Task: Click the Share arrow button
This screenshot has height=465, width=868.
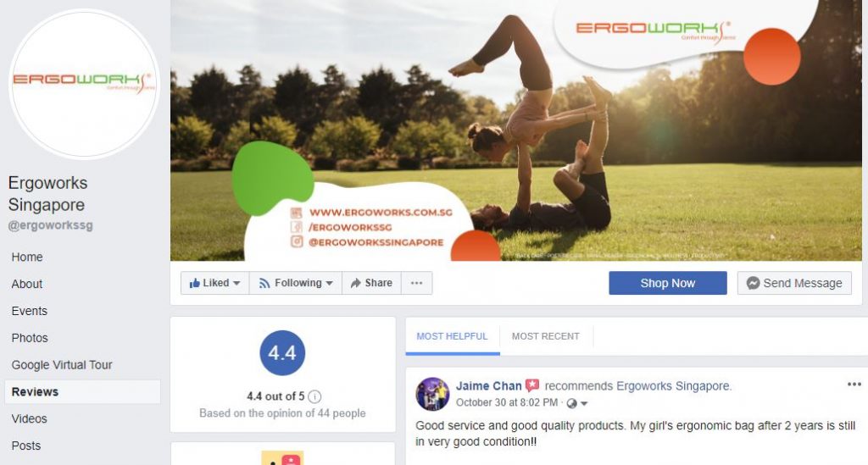Action: click(x=371, y=283)
